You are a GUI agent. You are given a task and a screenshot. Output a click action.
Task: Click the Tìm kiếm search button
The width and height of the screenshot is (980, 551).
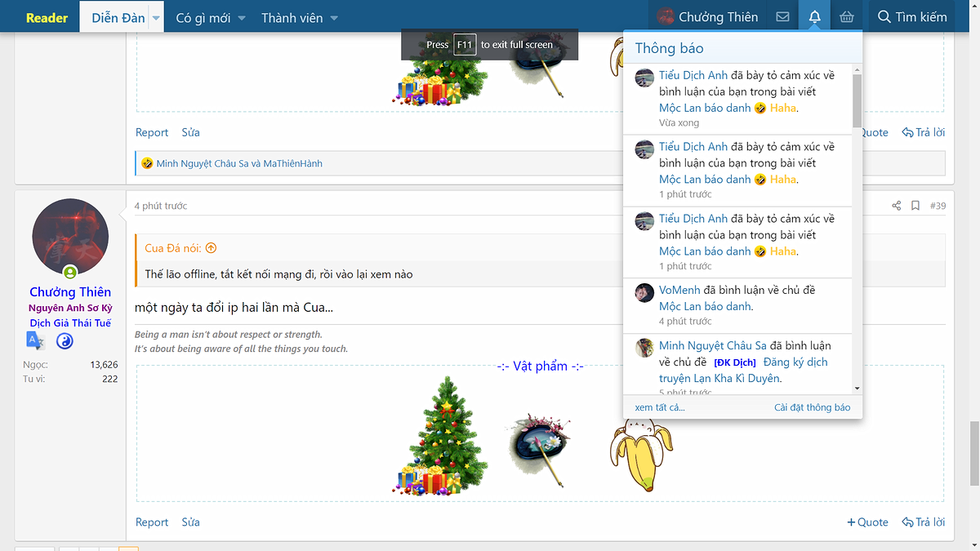pos(911,17)
